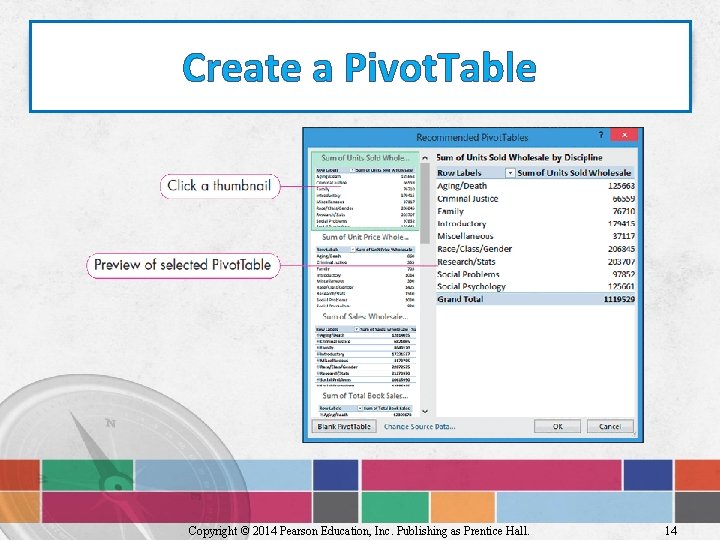Screen dimensions: 720x540
Task: Click scroll down arrow of thumbnail list
Action: pos(425,411)
